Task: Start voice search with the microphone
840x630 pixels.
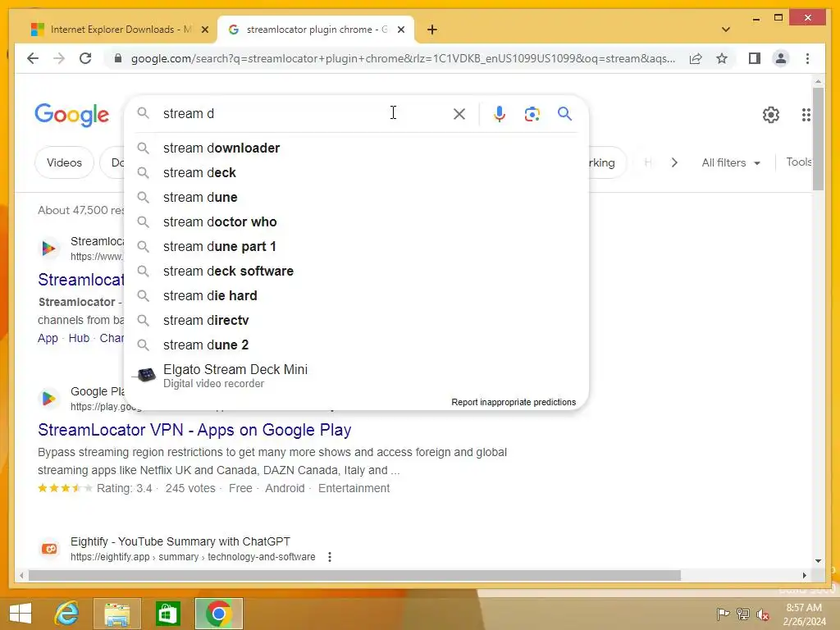Action: coord(500,113)
